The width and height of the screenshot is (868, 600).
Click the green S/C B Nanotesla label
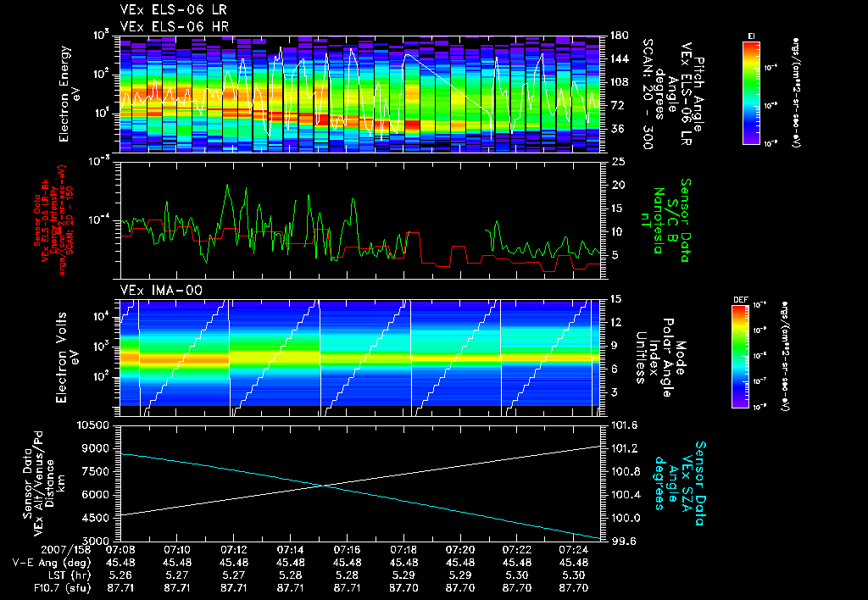(x=671, y=220)
